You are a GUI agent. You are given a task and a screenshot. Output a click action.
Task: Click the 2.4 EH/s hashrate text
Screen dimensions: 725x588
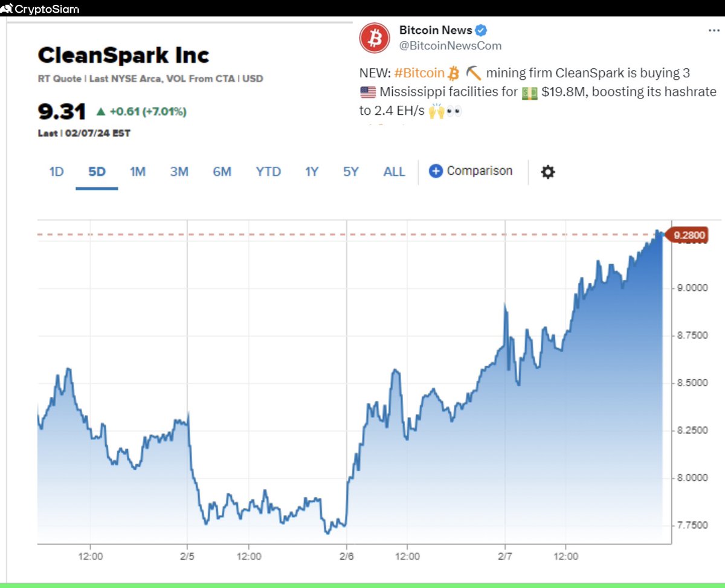(399, 111)
